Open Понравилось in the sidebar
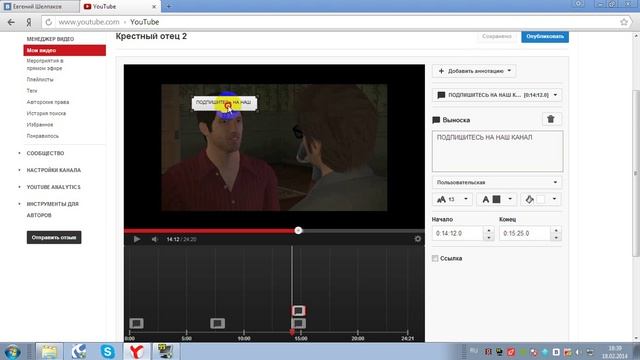The width and height of the screenshot is (640, 360). click(x=42, y=136)
